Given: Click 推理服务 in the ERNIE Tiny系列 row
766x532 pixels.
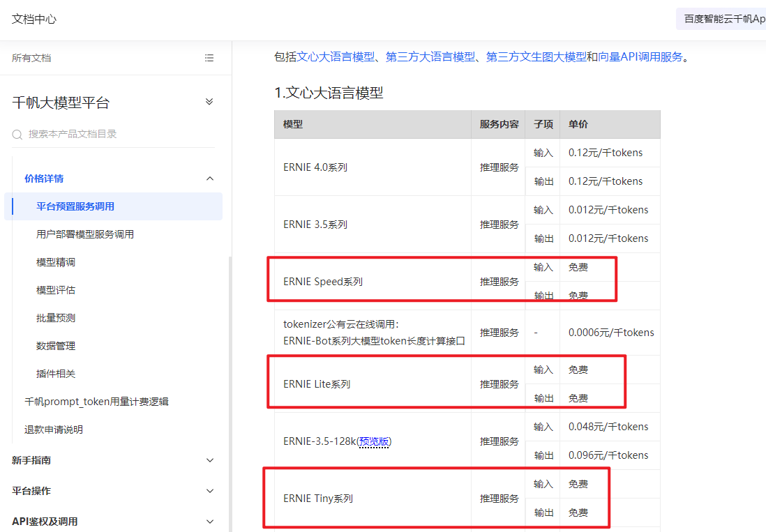Looking at the screenshot, I should pos(498,499).
